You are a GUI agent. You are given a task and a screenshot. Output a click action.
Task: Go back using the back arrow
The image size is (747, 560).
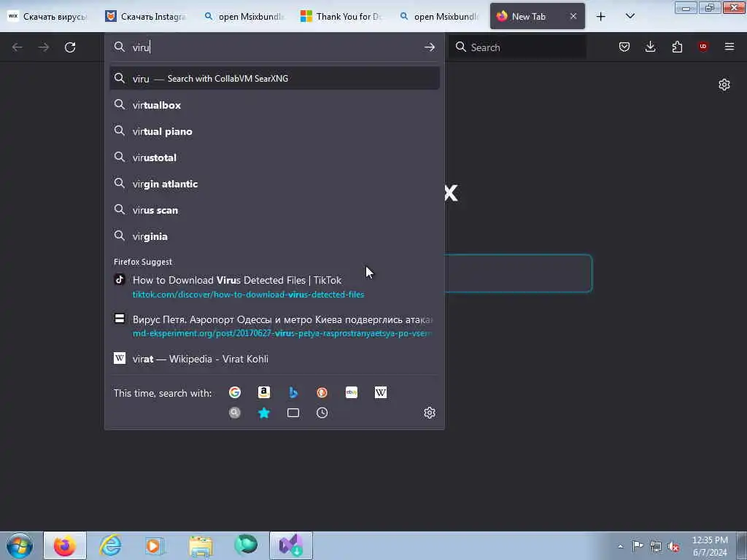coord(18,47)
